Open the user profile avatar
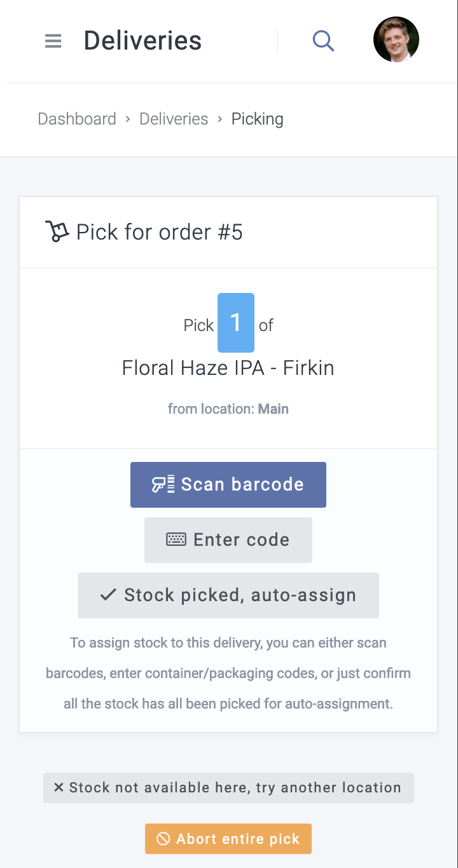The width and height of the screenshot is (458, 868). click(x=396, y=39)
